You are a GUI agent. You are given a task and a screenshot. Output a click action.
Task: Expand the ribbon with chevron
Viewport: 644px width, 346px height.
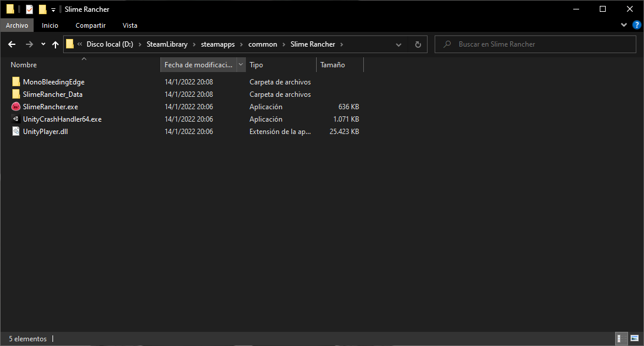pos(624,25)
